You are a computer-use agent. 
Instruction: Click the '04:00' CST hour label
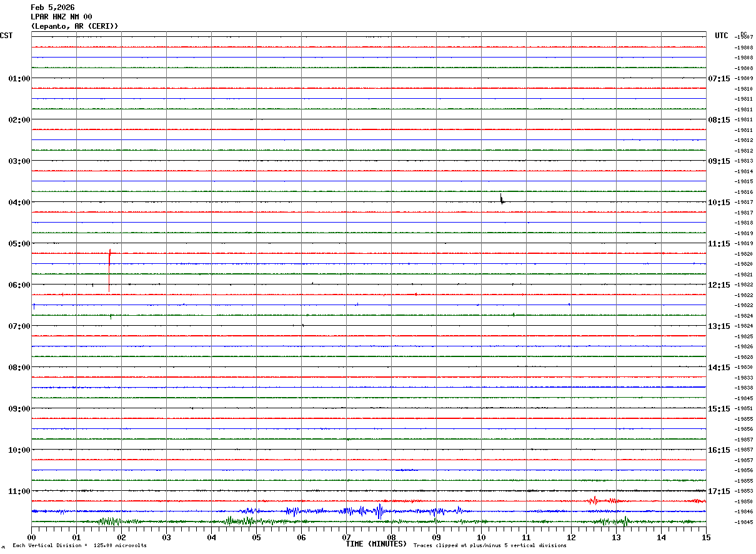pyautogui.click(x=19, y=203)
